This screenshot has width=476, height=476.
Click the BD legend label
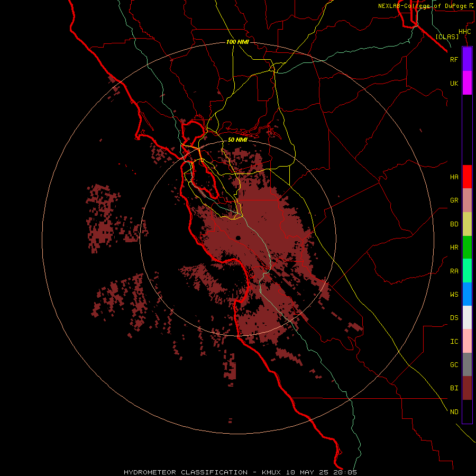[x=454, y=224]
